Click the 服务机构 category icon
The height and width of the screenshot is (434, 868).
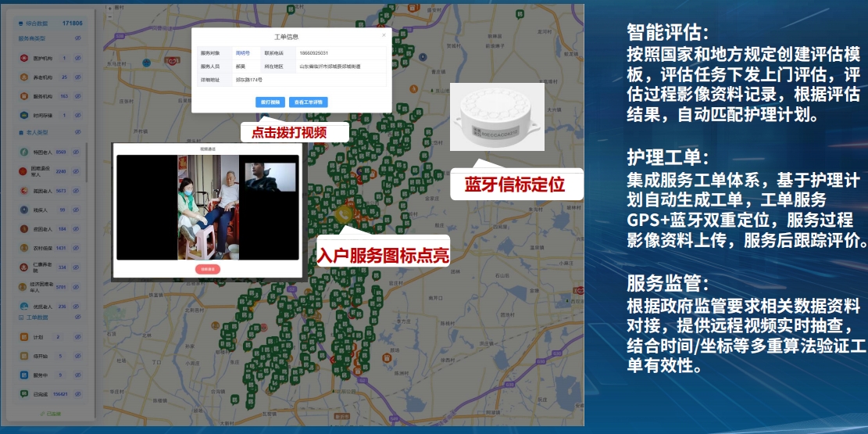pyautogui.click(x=24, y=96)
